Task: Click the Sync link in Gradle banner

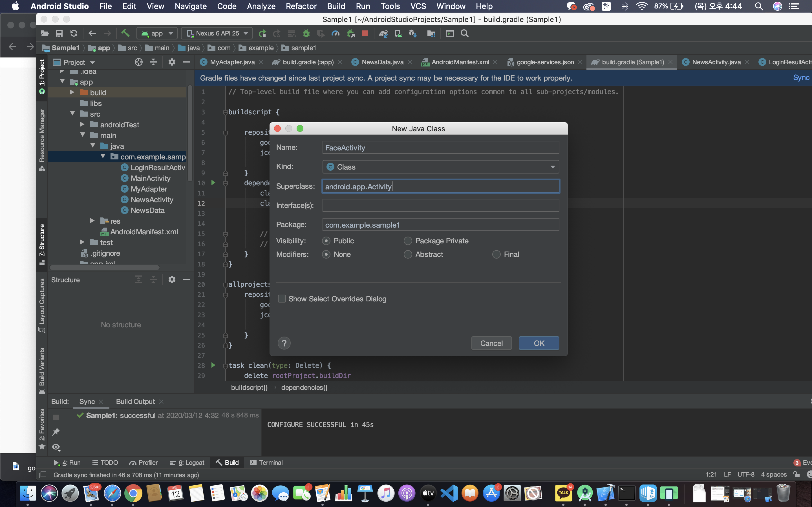Action: coord(801,78)
